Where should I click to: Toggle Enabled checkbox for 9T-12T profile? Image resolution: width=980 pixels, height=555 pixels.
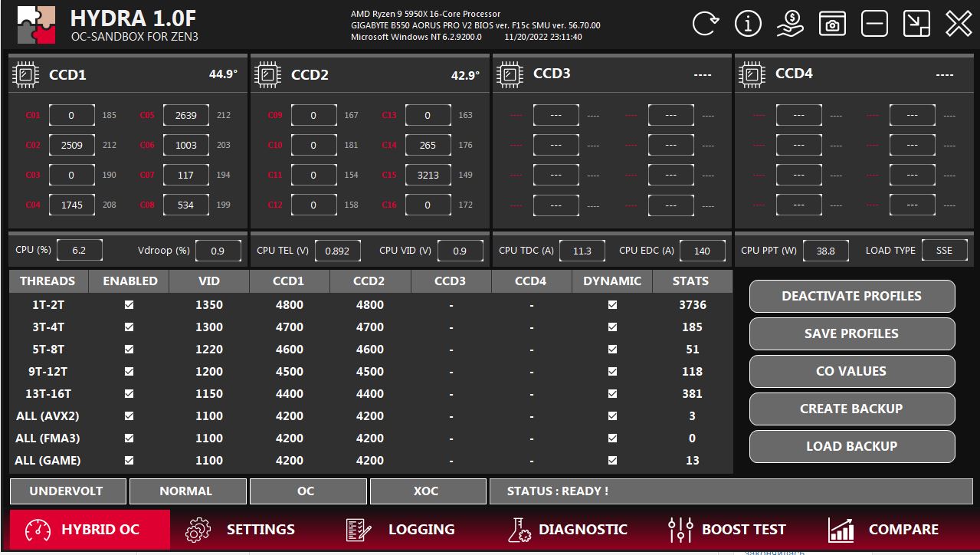[129, 371]
